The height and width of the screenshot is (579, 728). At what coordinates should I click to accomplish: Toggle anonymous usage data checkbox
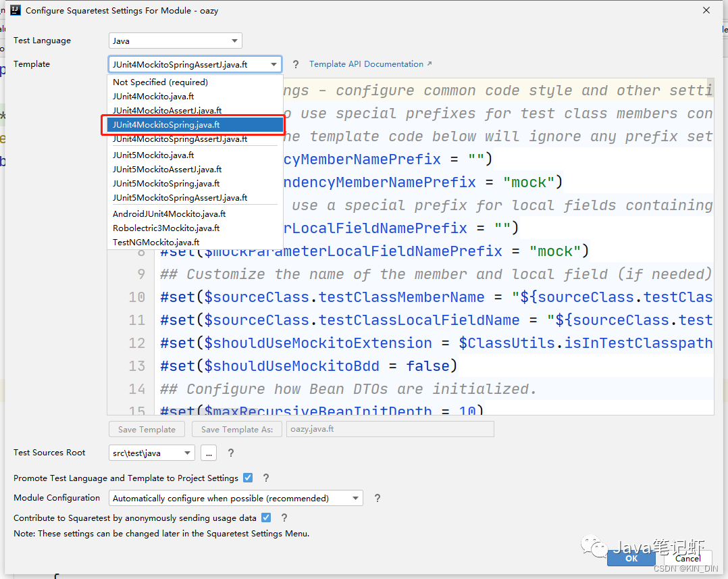[x=266, y=518]
